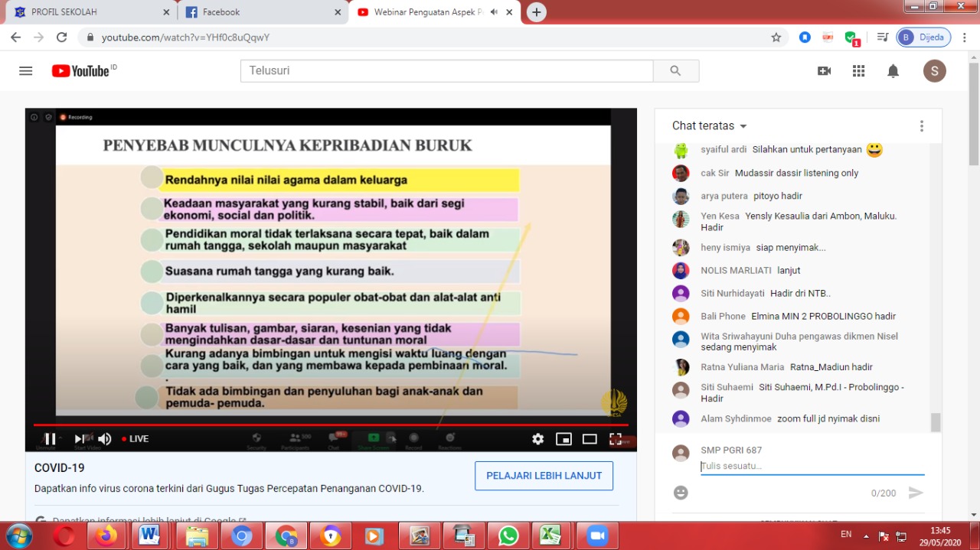Open the green shield extension
The image size is (980, 550).
click(x=851, y=37)
